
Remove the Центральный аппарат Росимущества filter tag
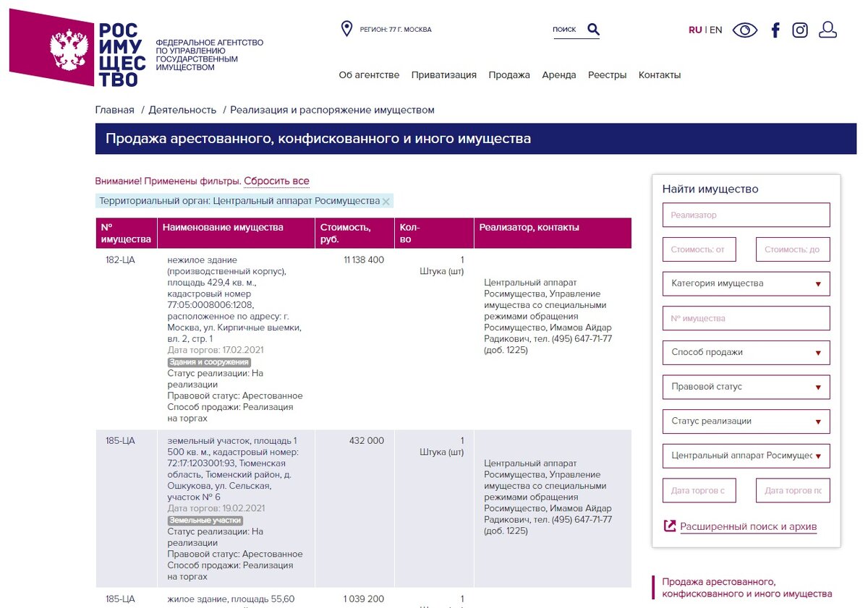[386, 201]
